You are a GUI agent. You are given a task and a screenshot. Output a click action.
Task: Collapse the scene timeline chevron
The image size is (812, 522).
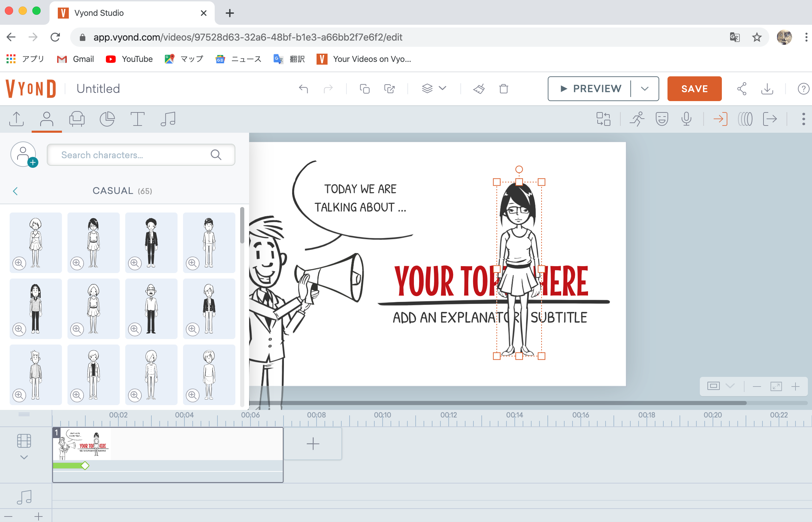(24, 457)
